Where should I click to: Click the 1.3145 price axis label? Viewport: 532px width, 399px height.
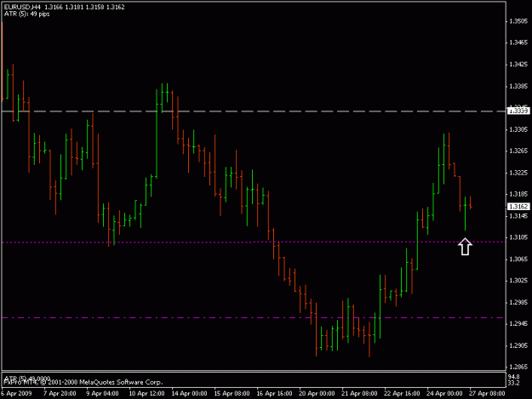(518, 216)
